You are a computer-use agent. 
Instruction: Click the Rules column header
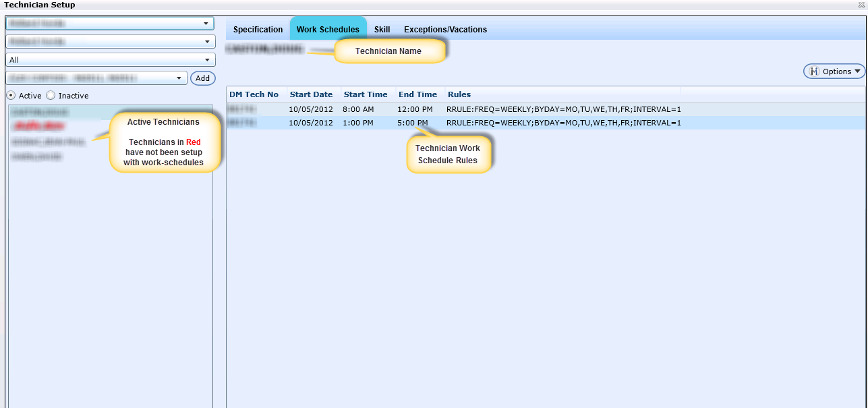click(459, 94)
